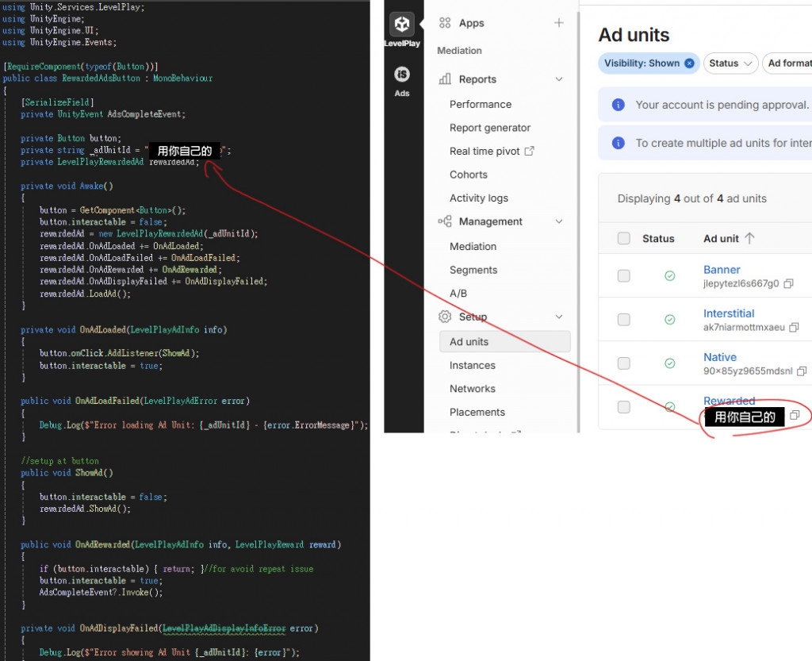Open the A/B testing page
Image resolution: width=812 pixels, height=661 pixels.
click(458, 293)
